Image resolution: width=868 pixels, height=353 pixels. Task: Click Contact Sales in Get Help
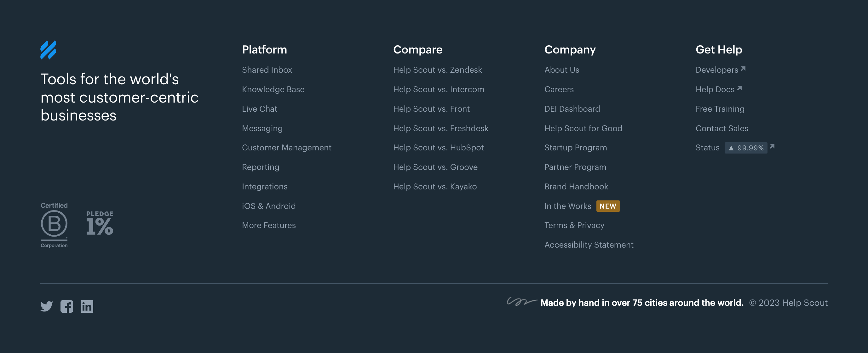pyautogui.click(x=721, y=129)
